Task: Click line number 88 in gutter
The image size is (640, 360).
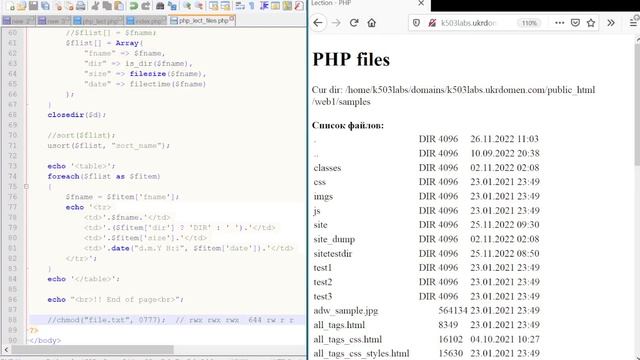Action: [x=13, y=320]
